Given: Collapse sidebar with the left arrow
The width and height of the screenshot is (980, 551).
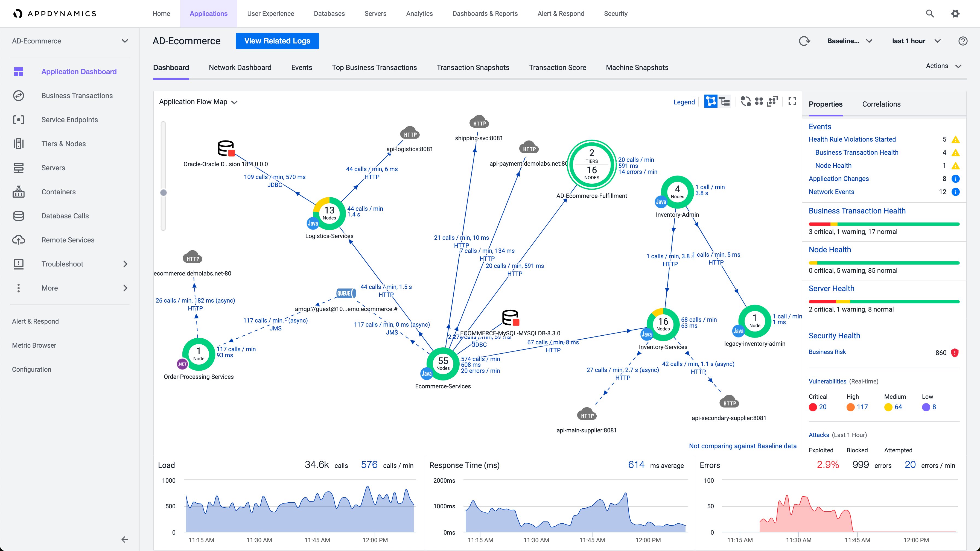Looking at the screenshot, I should tap(124, 539).
